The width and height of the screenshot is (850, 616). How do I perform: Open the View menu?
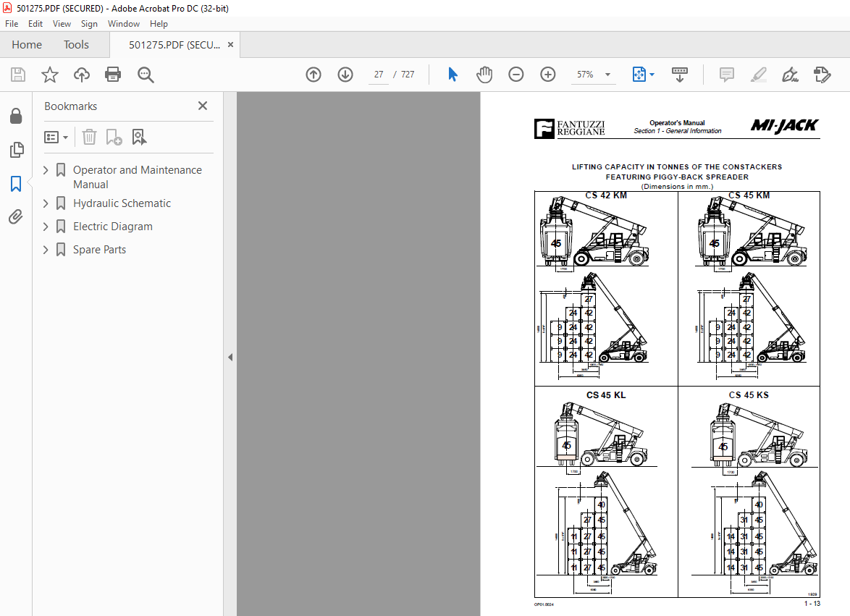[x=62, y=24]
